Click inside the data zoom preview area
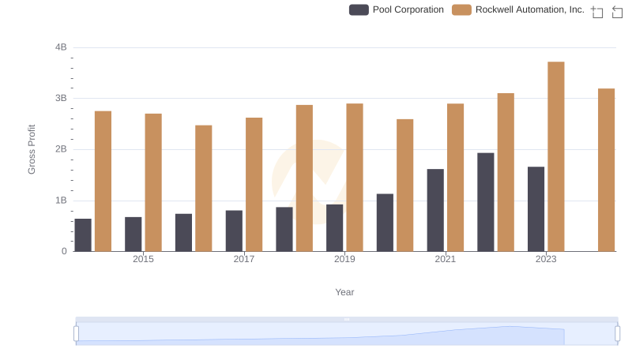Image resolution: width=632 pixels, height=364 pixels. [347, 334]
